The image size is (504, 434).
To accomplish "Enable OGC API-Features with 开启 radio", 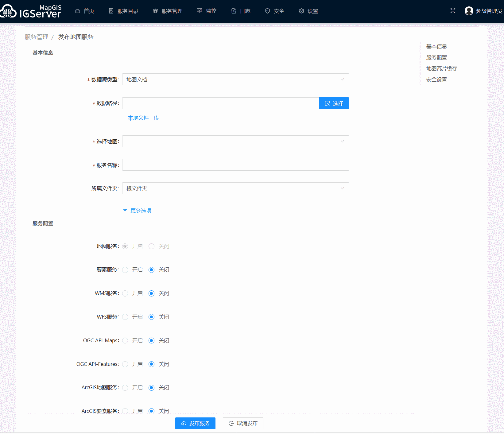I will point(125,364).
